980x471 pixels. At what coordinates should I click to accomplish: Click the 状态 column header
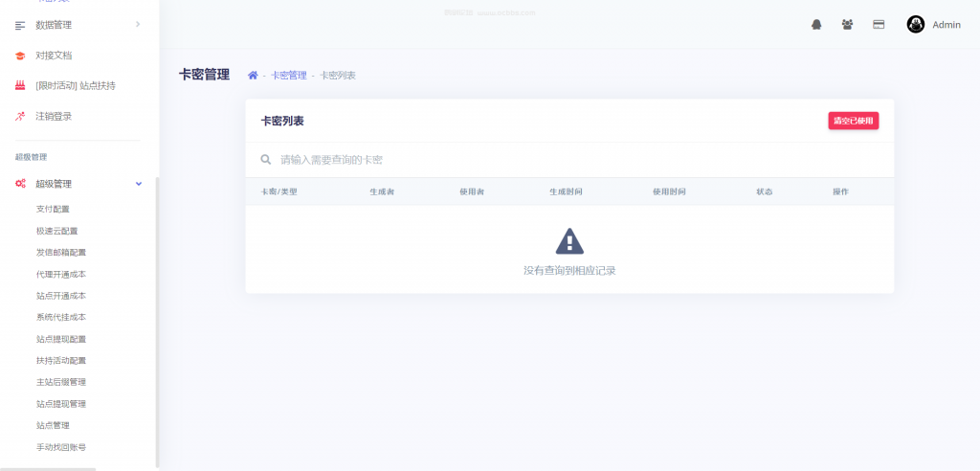765,191
